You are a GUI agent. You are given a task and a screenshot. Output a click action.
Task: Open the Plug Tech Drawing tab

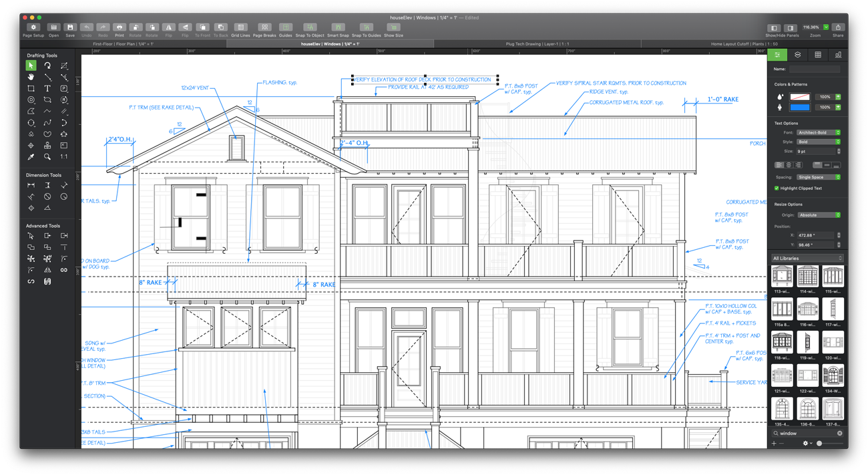pyautogui.click(x=537, y=43)
